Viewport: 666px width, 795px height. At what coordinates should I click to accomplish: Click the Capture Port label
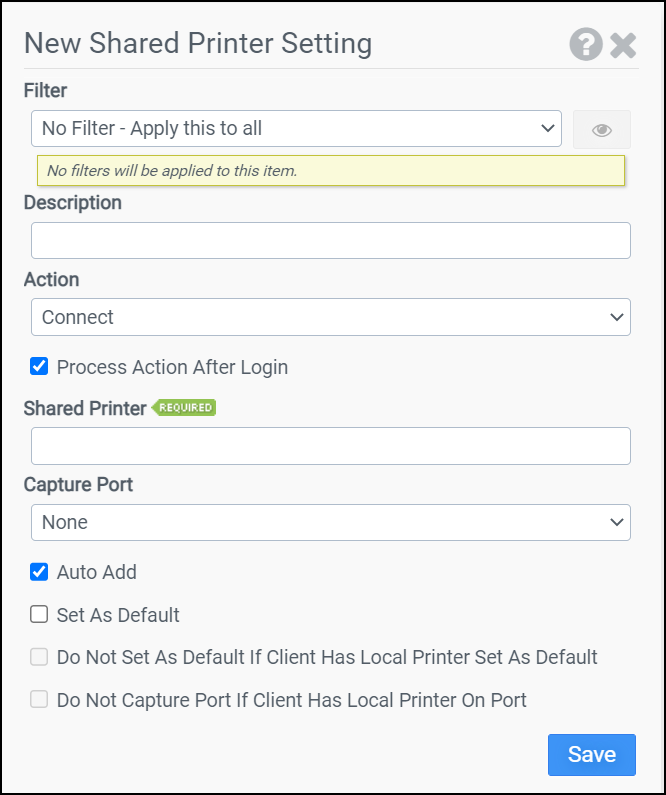pos(78,484)
